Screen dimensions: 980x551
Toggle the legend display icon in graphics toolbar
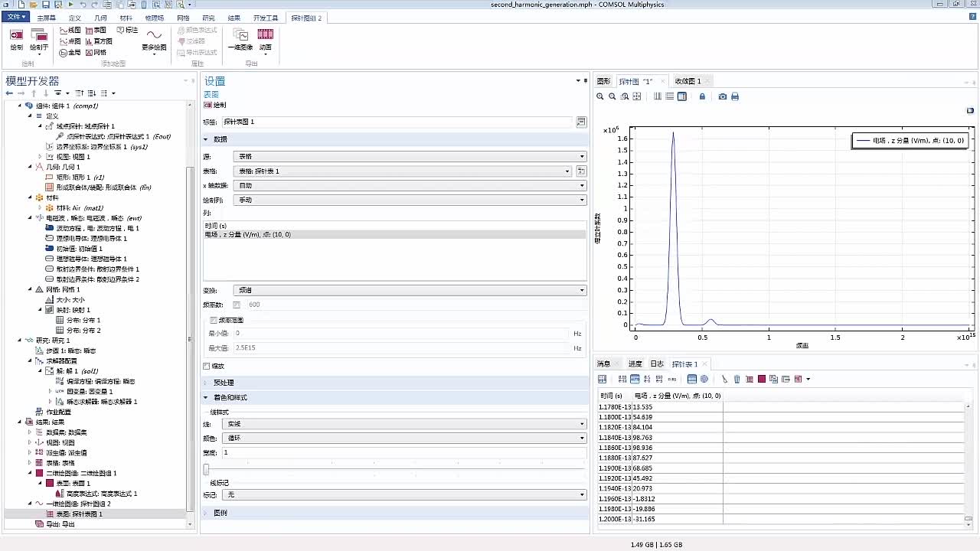[682, 96]
